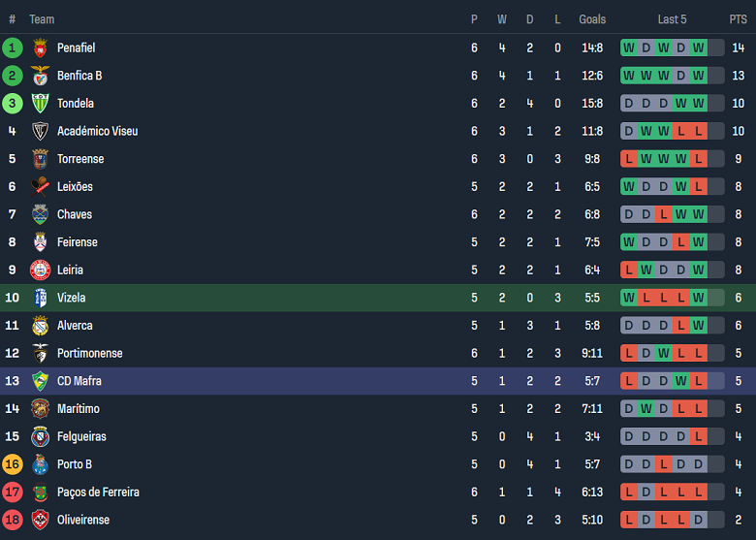Click Feirense's red L form badge
Viewport: 756px width, 540px height.
(681, 242)
